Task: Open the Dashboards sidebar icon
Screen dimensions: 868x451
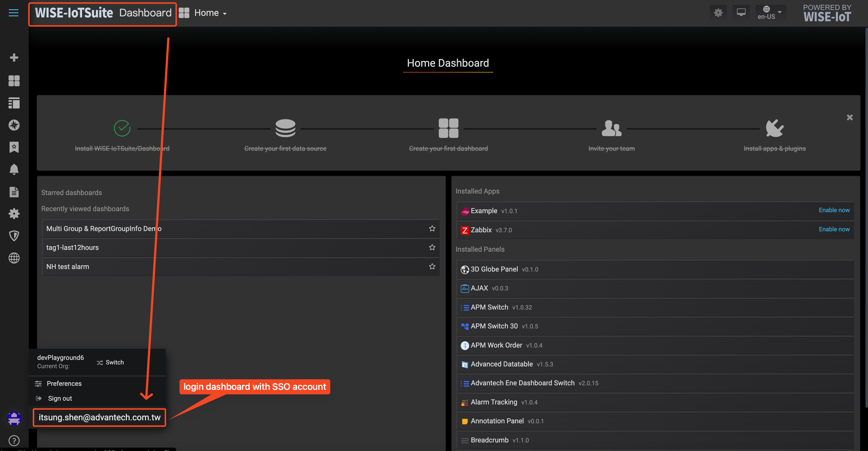Action: click(14, 81)
